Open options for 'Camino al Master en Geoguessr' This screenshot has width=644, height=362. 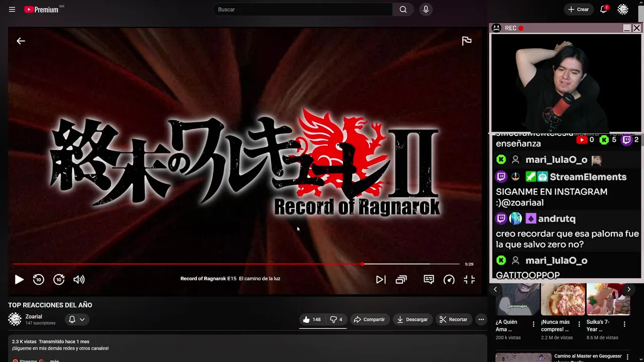pyautogui.click(x=627, y=356)
